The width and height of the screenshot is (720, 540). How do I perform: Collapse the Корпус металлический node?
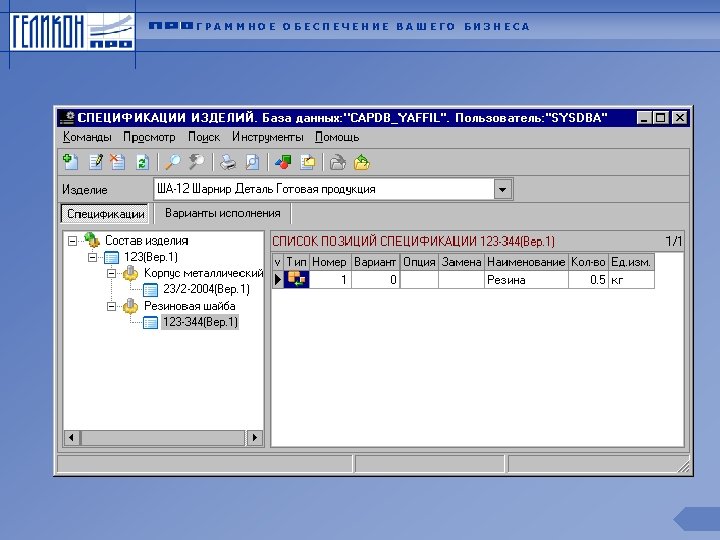pyautogui.click(x=111, y=274)
